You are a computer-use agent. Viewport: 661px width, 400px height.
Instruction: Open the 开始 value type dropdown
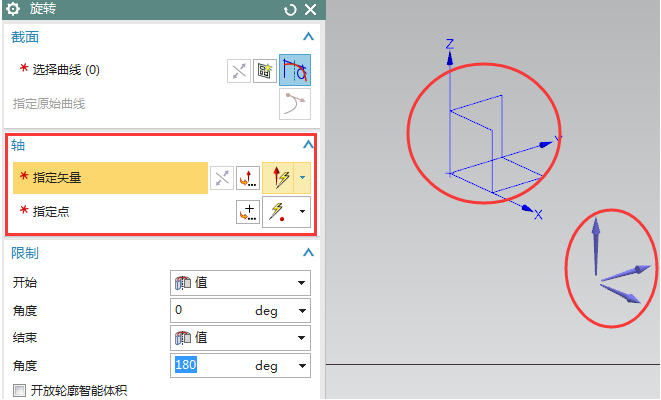(240, 283)
